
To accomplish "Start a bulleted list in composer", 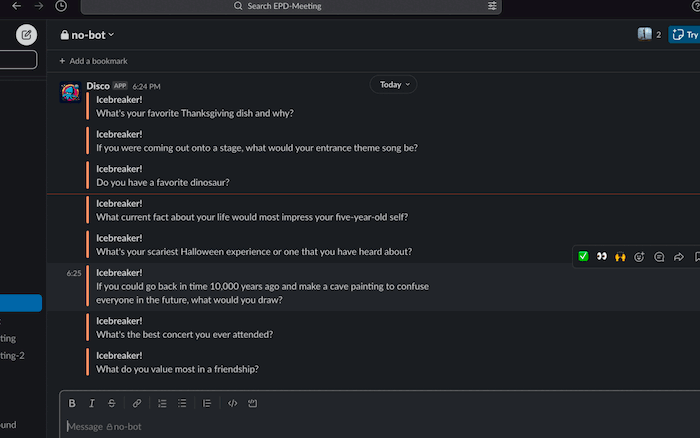I will (182, 403).
